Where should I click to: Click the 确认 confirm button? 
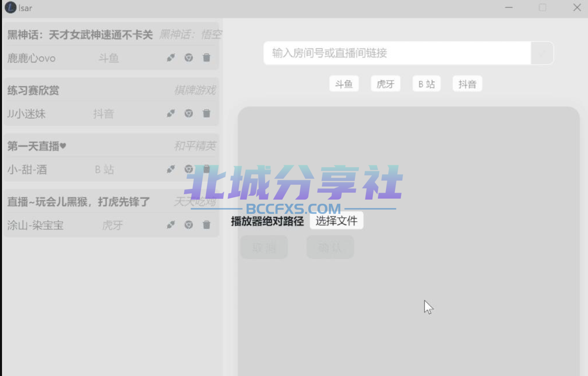click(x=330, y=247)
